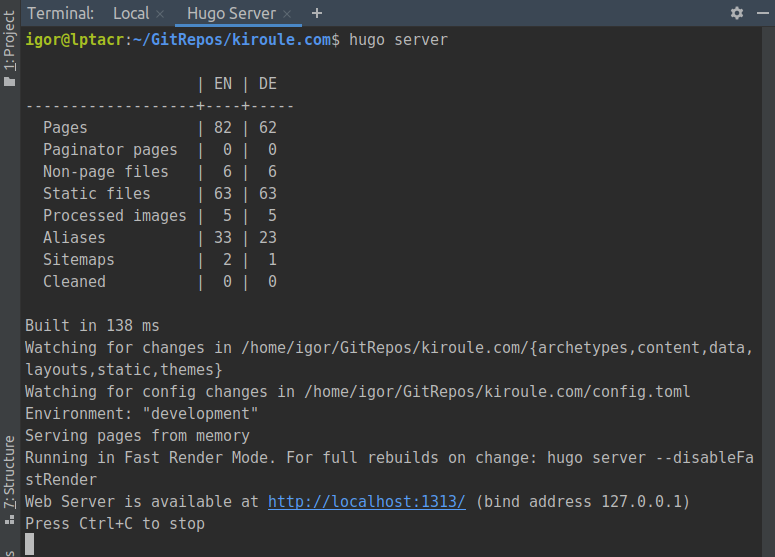This screenshot has height=557, width=775.
Task: Click the Pages row label
Action: pos(65,128)
